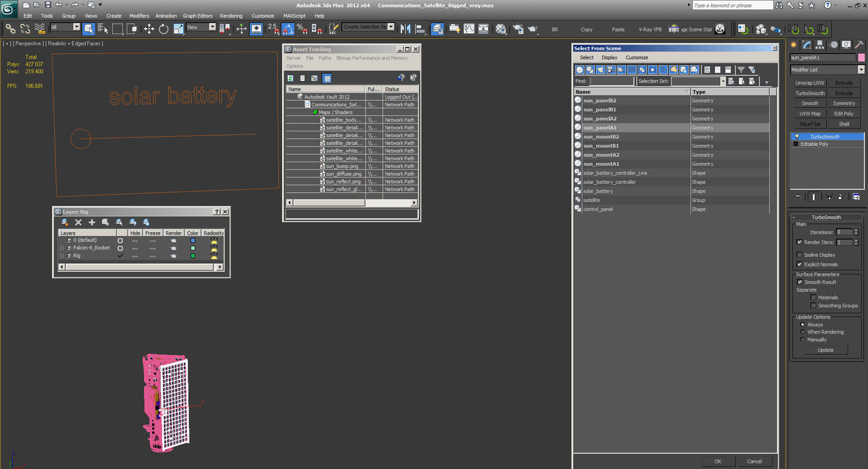Choose the Bind to Space Warp tool
This screenshot has width=868, height=469.
point(40,29)
